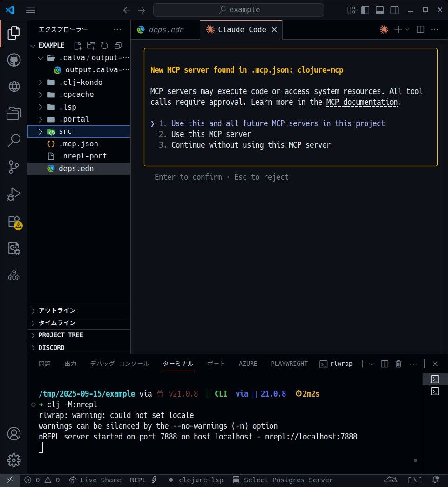The image size is (448, 487).
Task: Switch to the デバッグ コンソール tab
Action: click(120, 364)
